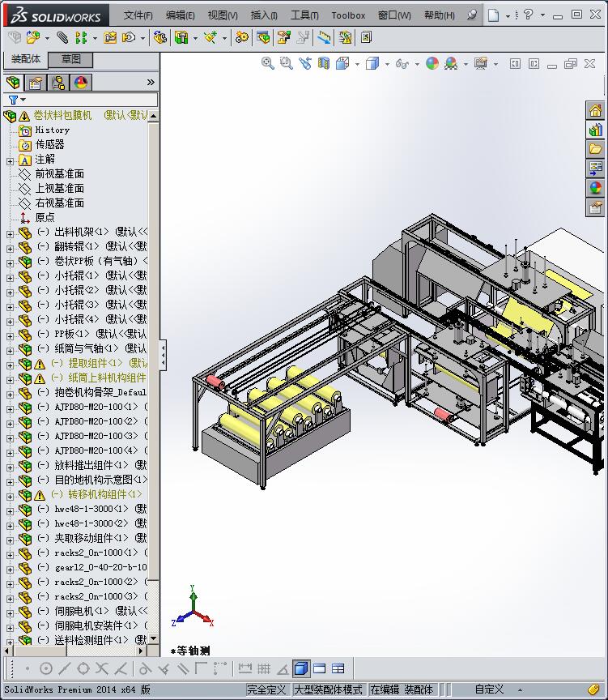Image resolution: width=608 pixels, height=700 pixels.
Task: Open the Section View tool
Action: pos(324,63)
